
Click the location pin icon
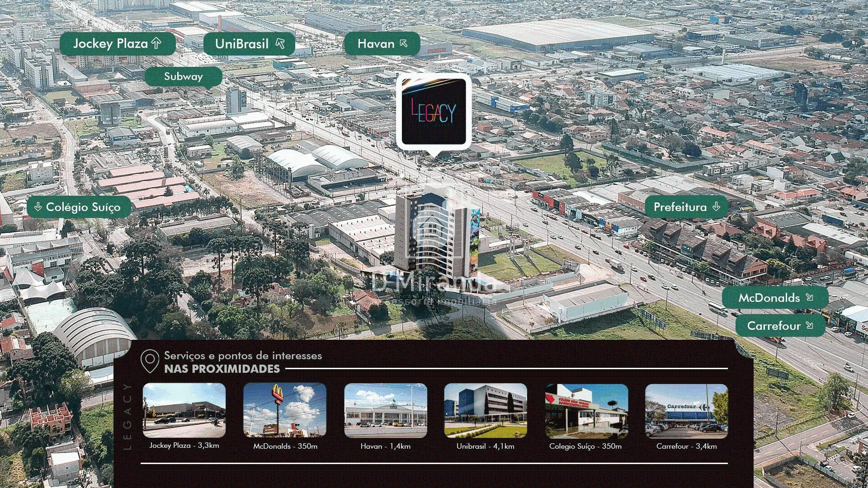coord(150,361)
